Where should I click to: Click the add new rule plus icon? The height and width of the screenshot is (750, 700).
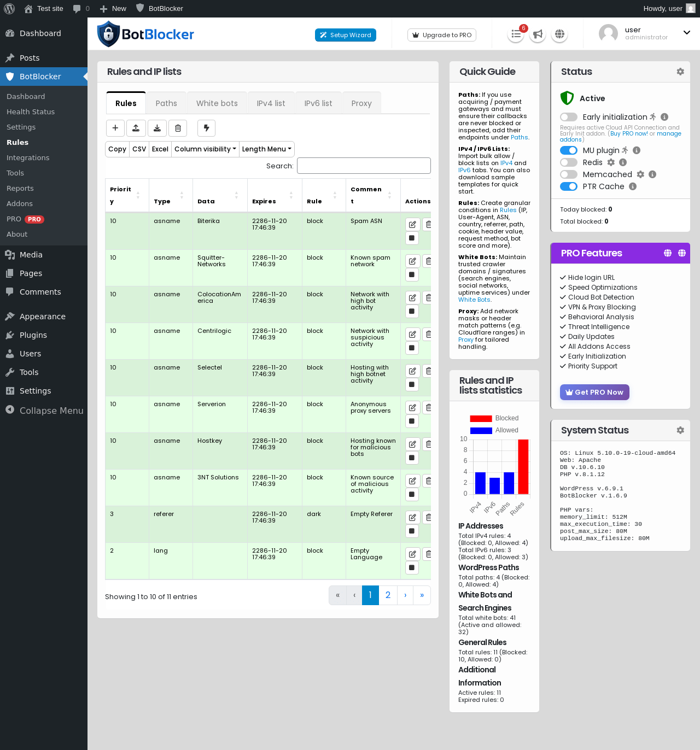[115, 128]
